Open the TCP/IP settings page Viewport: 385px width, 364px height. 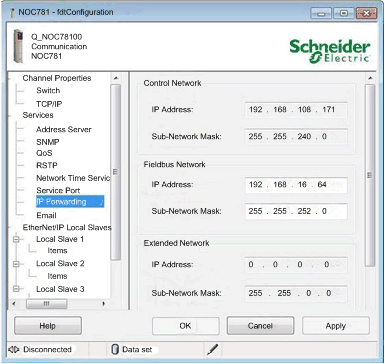(49, 104)
